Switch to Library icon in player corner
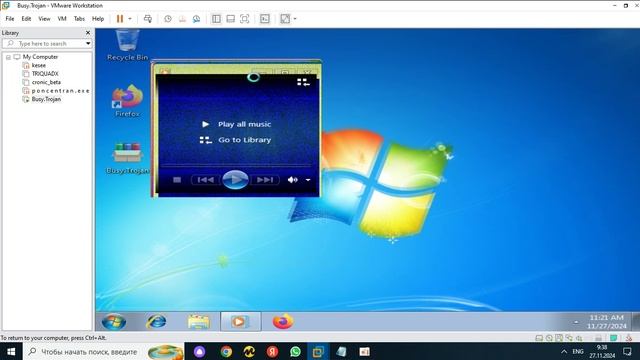Image resolution: width=640 pixels, height=360 pixels. (x=303, y=82)
